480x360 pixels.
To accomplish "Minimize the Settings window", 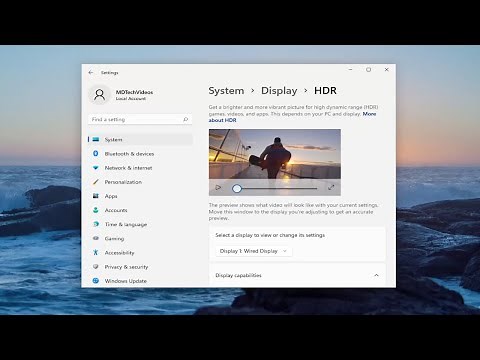I will [x=350, y=70].
